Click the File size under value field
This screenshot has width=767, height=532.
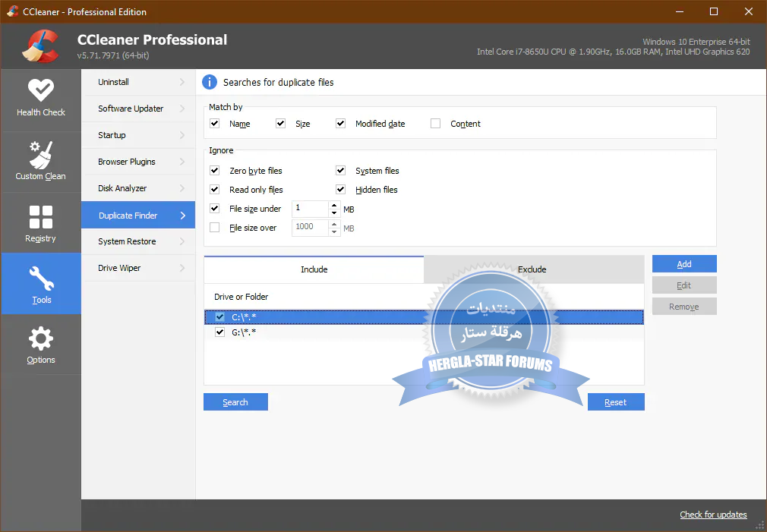point(310,209)
